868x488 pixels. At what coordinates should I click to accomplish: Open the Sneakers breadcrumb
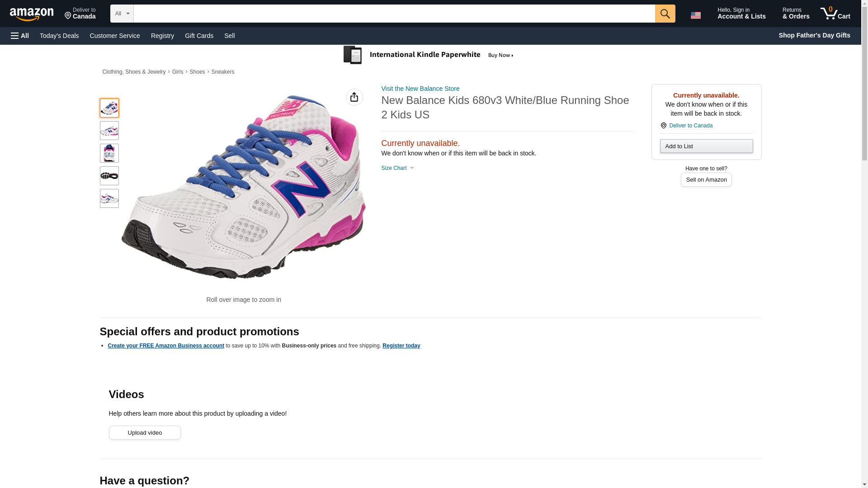(x=222, y=72)
